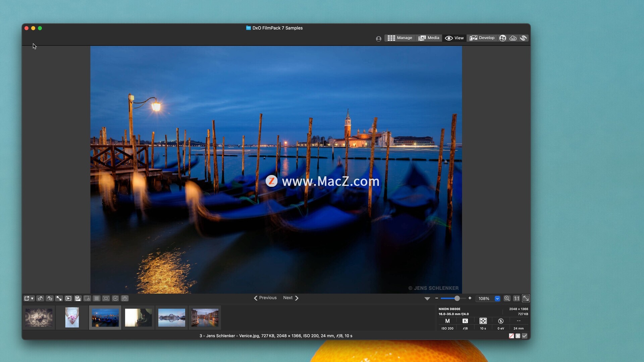This screenshot has width=644, height=362.
Task: Click the 0 eV exposure value
Action: tap(501, 328)
